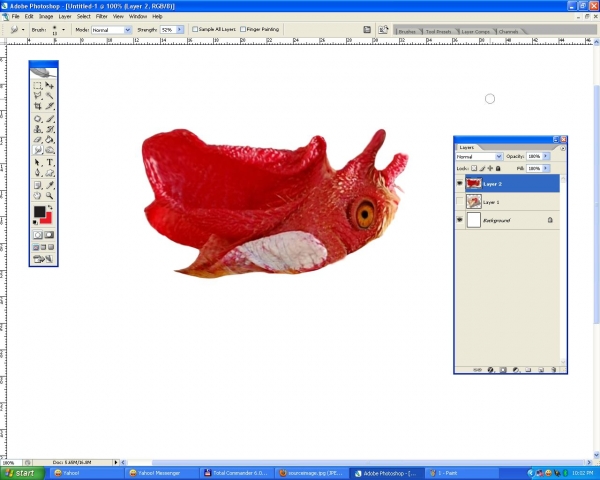Reset to default black and white colors
The image size is (600, 480).
[x=35, y=222]
